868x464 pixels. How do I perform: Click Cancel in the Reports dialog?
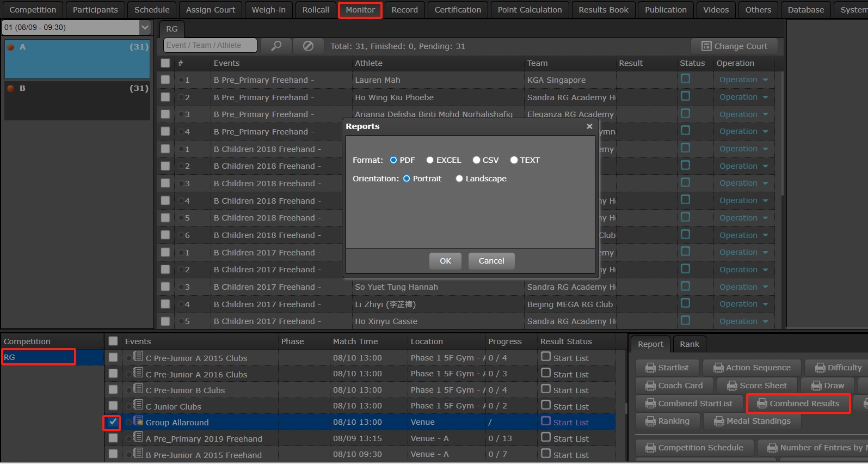tap(491, 261)
